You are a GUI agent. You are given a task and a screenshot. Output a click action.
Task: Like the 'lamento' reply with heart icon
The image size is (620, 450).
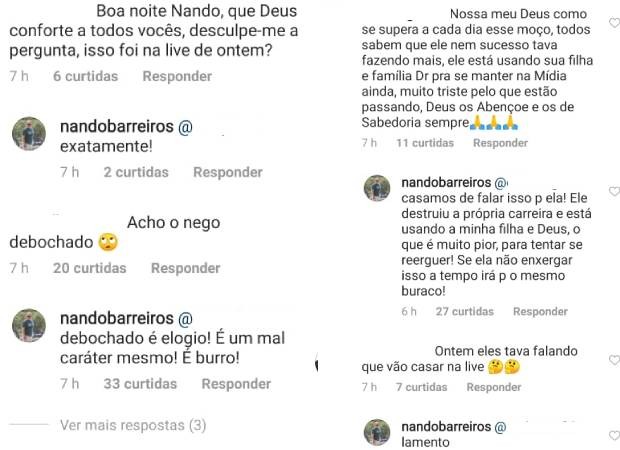click(x=614, y=435)
